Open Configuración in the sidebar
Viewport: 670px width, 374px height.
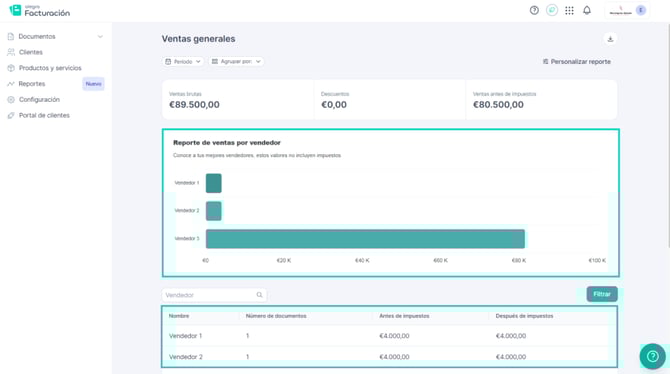pyautogui.click(x=39, y=100)
